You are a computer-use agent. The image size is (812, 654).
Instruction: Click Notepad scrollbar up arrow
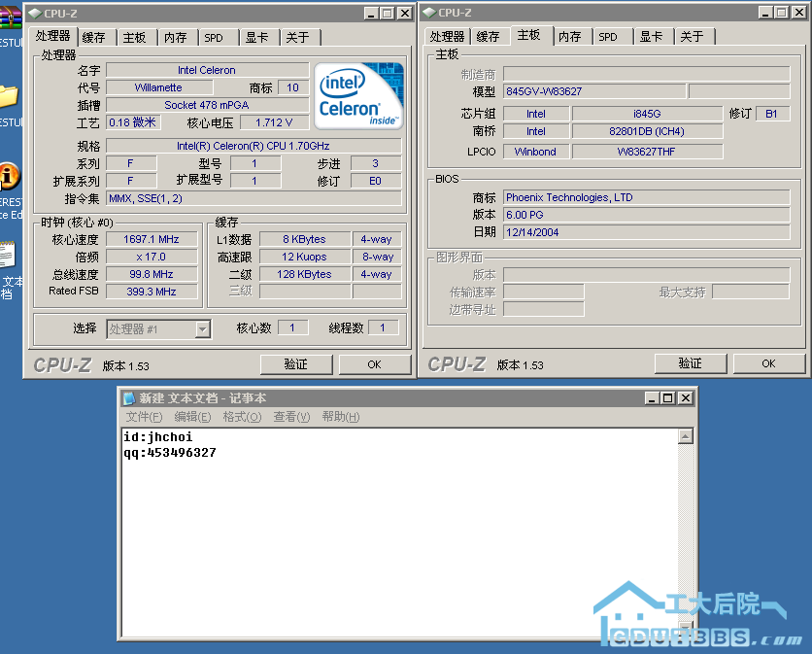pos(686,436)
